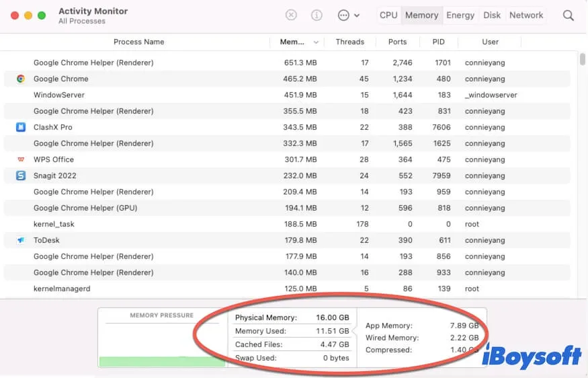Image resolution: width=588 pixels, height=378 pixels.
Task: Click the Memory Pressure graph
Action: 162,337
